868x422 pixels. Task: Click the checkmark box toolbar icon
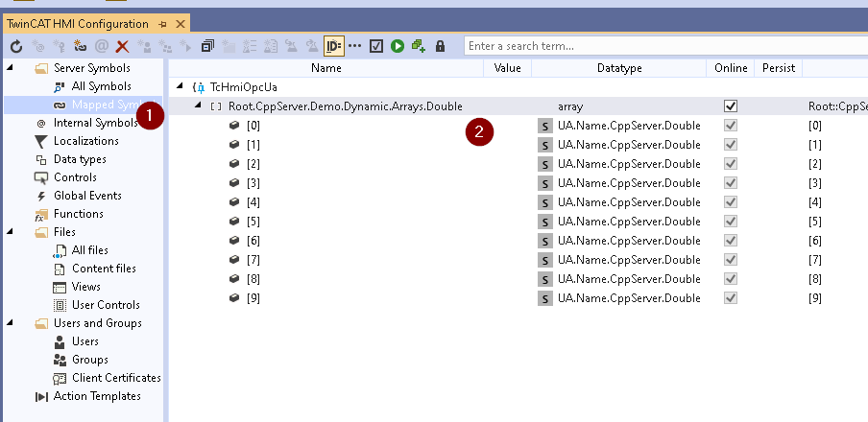376,46
